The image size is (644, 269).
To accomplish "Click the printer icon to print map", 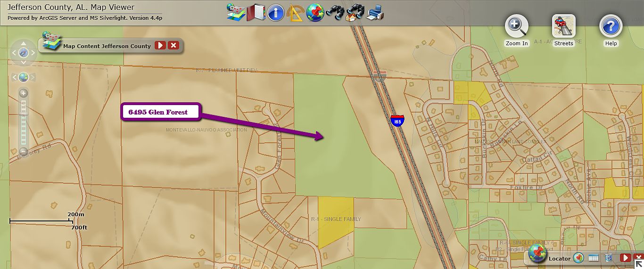I will click(375, 13).
